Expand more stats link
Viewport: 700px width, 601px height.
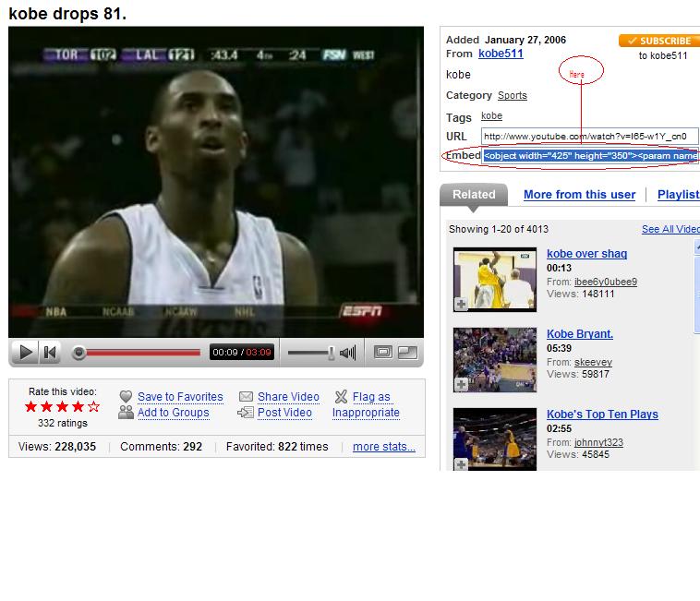(383, 447)
